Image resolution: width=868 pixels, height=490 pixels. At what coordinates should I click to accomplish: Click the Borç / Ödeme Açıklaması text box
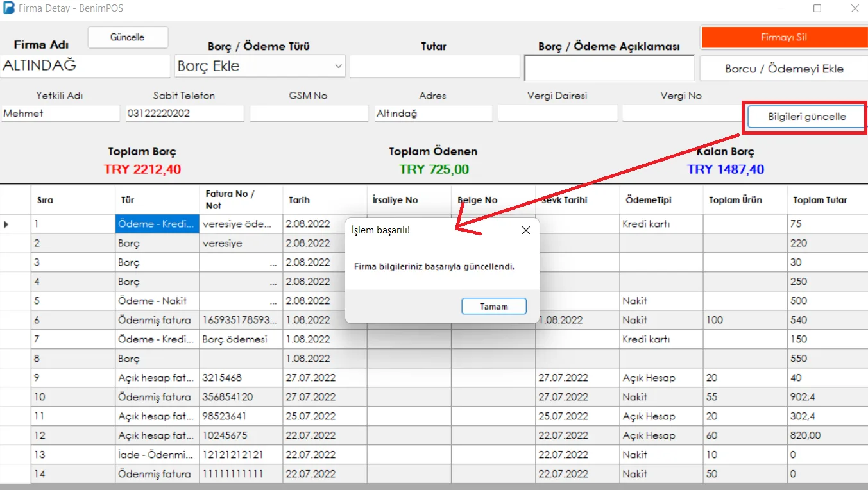(609, 68)
